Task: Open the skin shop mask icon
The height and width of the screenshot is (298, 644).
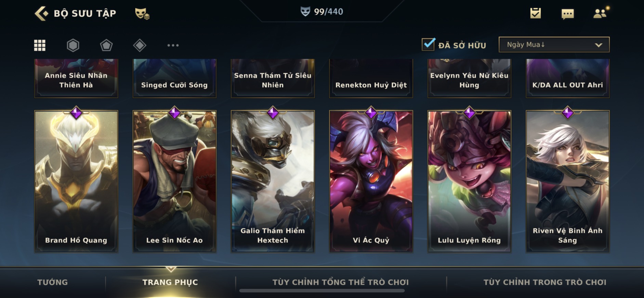Action: tap(142, 13)
